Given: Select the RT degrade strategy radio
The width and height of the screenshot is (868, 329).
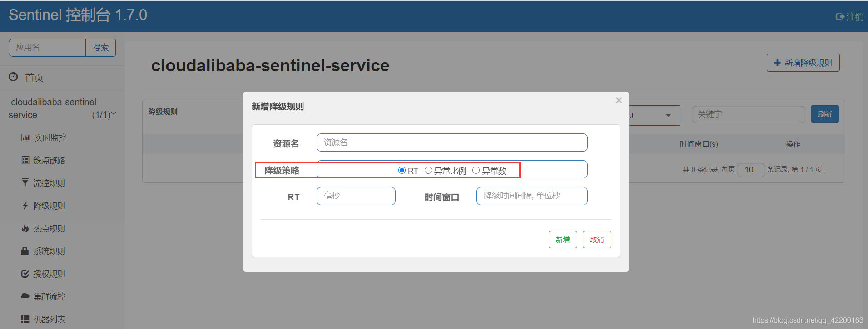Looking at the screenshot, I should click(x=402, y=171).
